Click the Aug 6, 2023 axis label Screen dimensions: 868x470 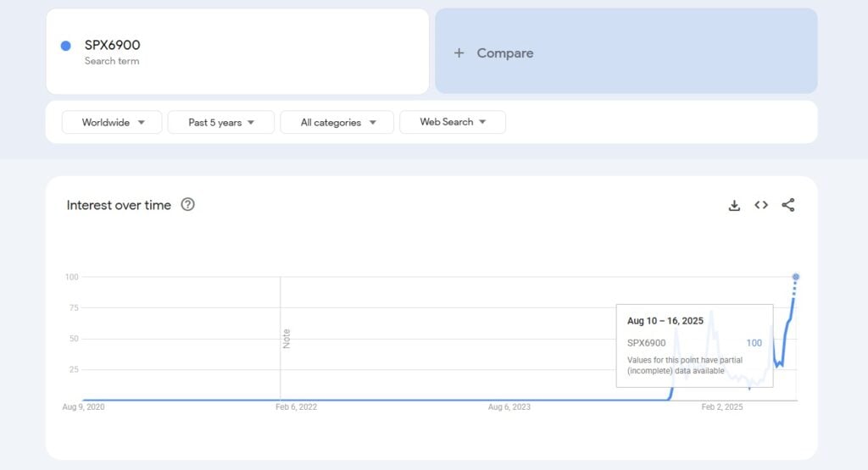tap(509, 407)
